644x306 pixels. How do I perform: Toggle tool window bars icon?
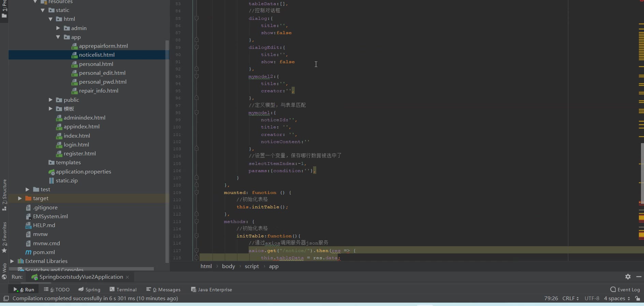coord(6,298)
